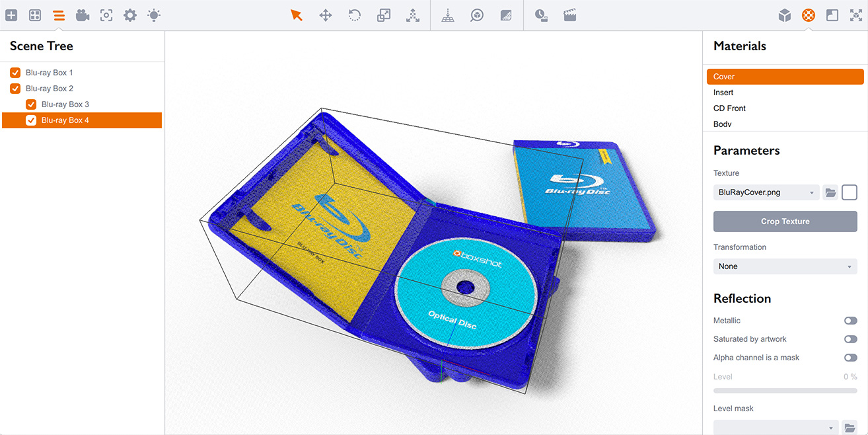Uncheck the Blu-ray Box 1 checkbox
Viewport: 868px width, 435px height.
15,73
